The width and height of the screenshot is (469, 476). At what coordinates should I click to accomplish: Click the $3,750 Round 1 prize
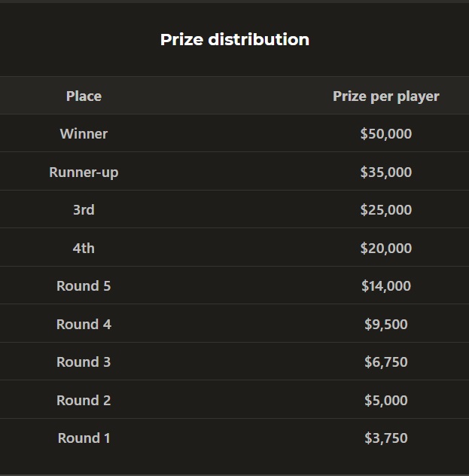[x=386, y=438]
